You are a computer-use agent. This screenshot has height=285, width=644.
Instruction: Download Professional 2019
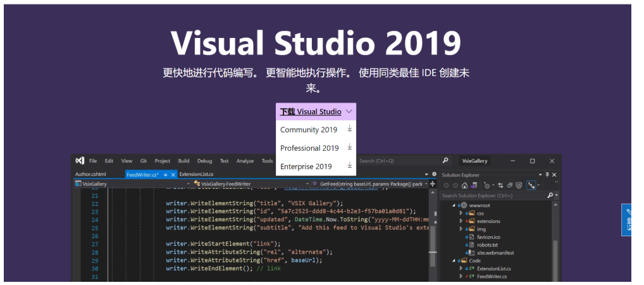316,148
